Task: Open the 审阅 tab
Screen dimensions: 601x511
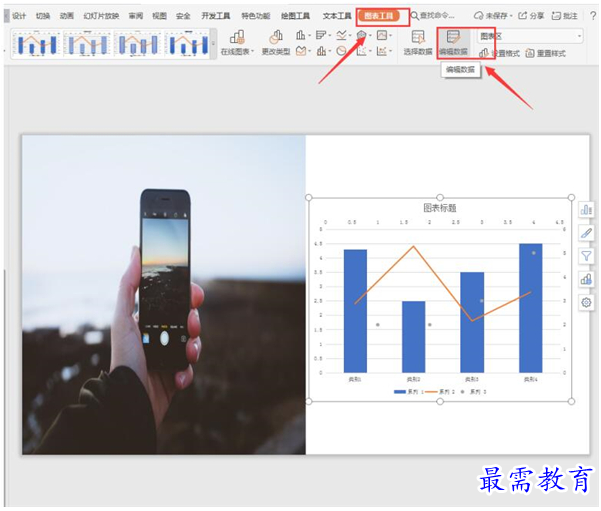Action: [x=136, y=16]
